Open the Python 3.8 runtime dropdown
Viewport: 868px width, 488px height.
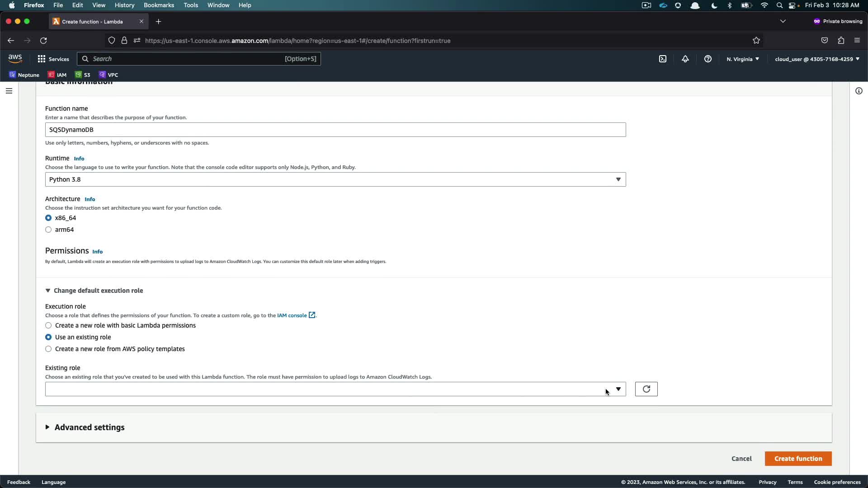pos(335,179)
